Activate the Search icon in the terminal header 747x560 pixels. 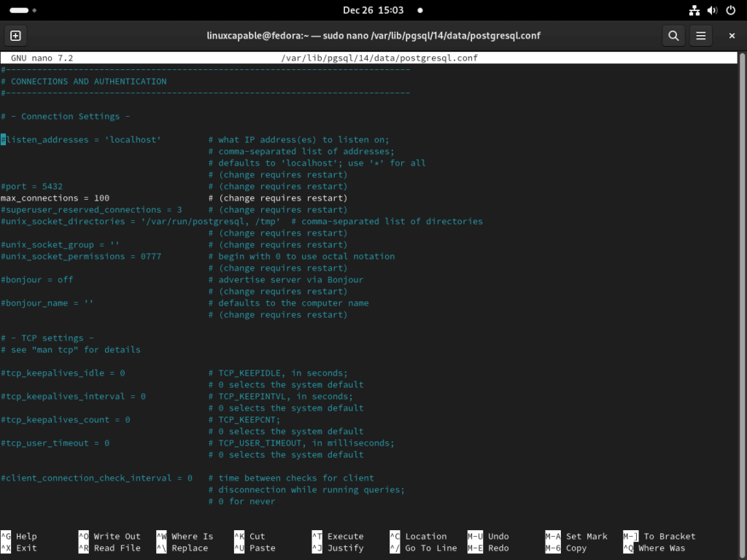click(x=673, y=35)
